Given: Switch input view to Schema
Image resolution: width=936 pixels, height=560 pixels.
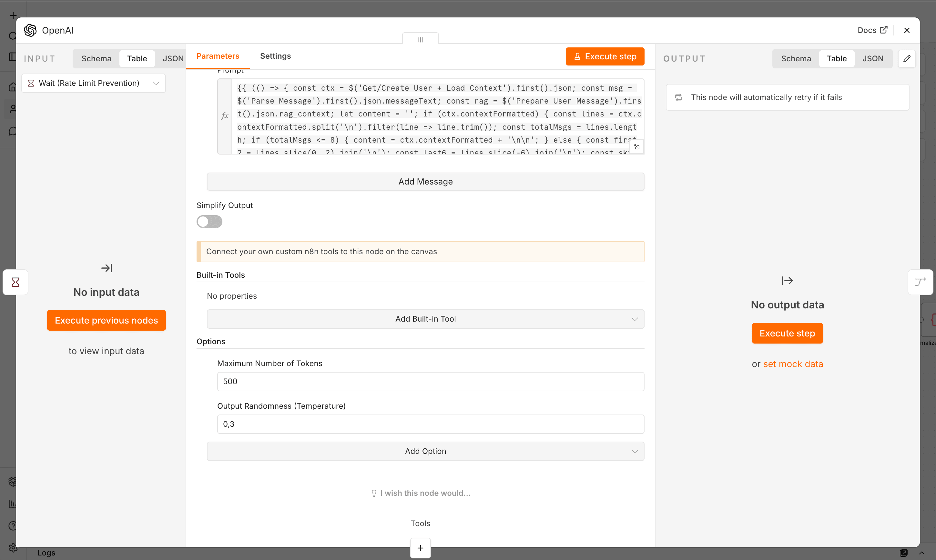Looking at the screenshot, I should pos(96,58).
